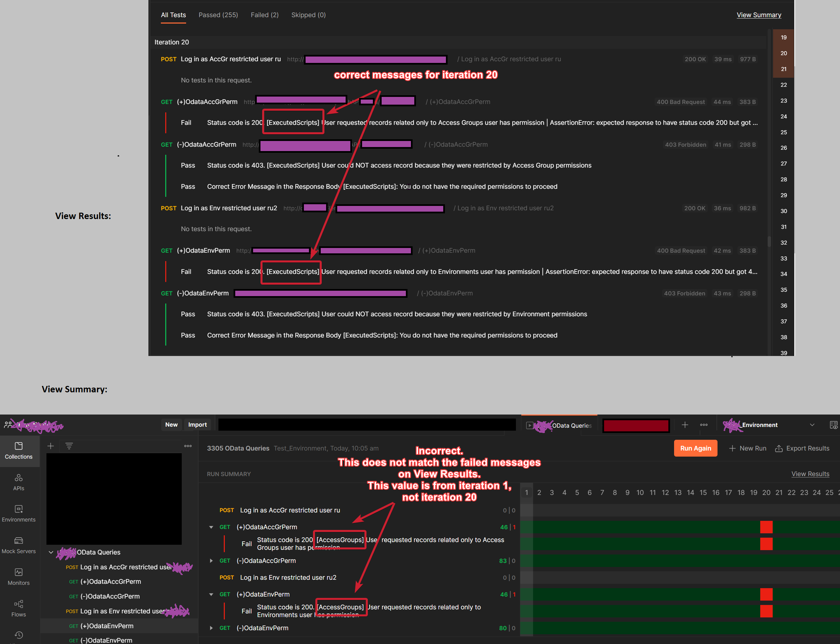840x644 pixels.
Task: Open the Environment selector dropdown
Action: pyautogui.click(x=769, y=425)
